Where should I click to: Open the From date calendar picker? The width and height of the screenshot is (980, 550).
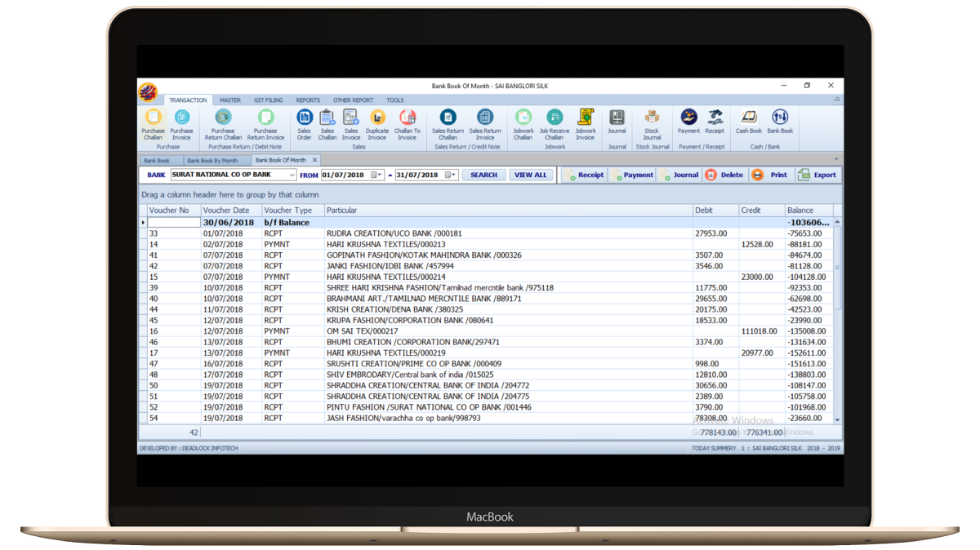click(376, 175)
